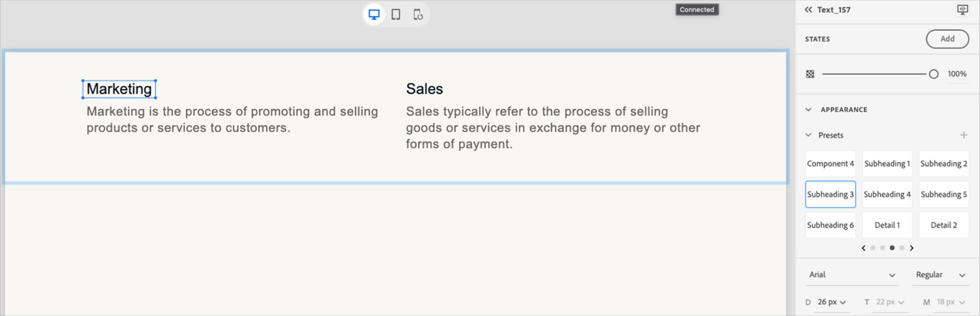
Task: Collapse the Presets section
Action: pyautogui.click(x=808, y=135)
